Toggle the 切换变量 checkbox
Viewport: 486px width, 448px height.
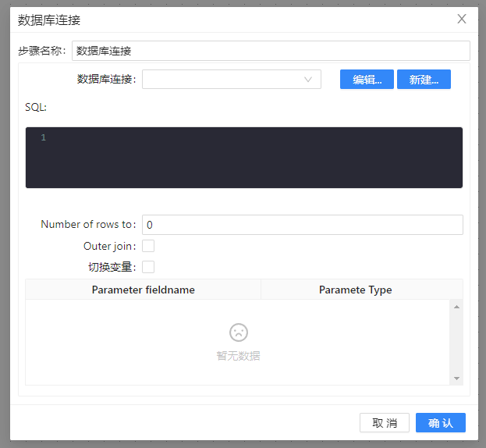(148, 267)
